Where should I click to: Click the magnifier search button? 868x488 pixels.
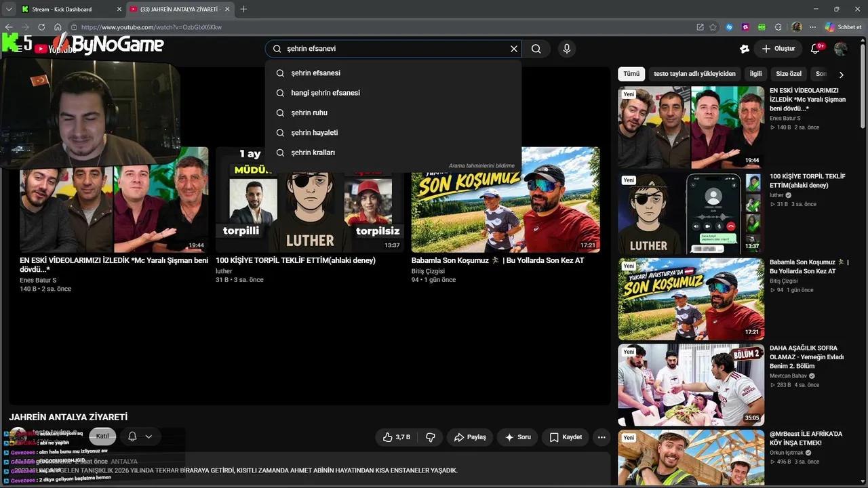tap(536, 49)
